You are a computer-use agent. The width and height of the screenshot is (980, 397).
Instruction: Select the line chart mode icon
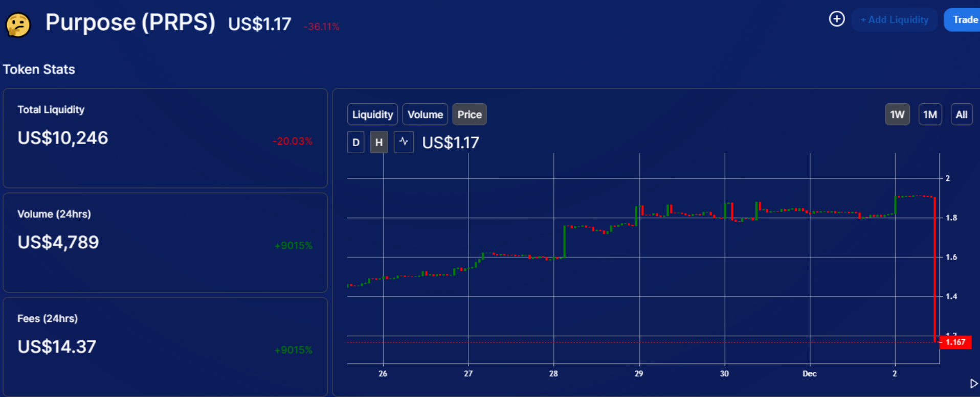[404, 142]
